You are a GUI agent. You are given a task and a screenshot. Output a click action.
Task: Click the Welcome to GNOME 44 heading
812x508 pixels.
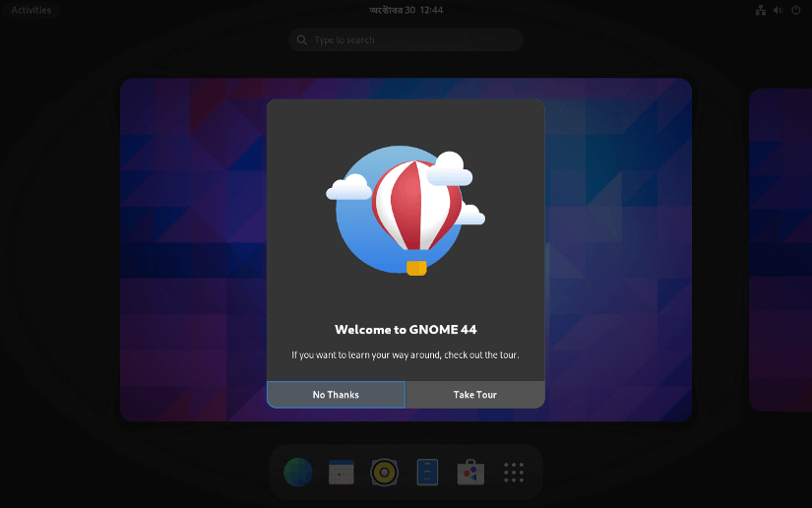[x=406, y=330]
